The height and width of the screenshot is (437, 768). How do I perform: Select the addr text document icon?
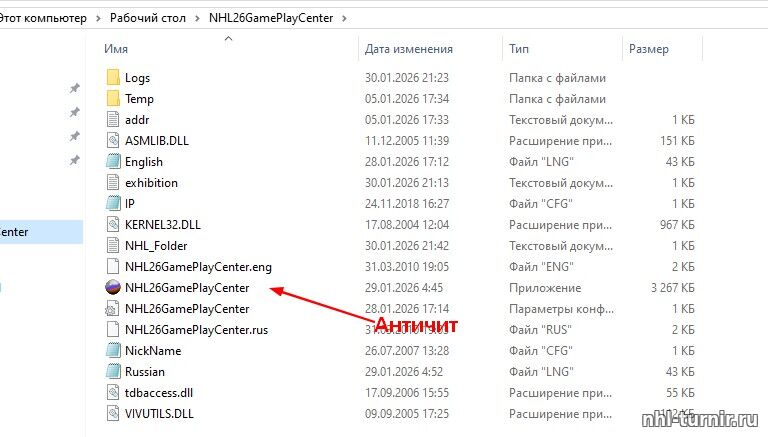(112, 120)
